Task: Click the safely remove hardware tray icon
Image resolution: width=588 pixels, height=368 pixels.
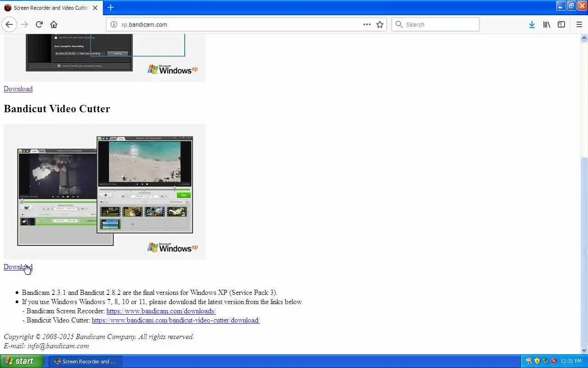Action: click(545, 361)
